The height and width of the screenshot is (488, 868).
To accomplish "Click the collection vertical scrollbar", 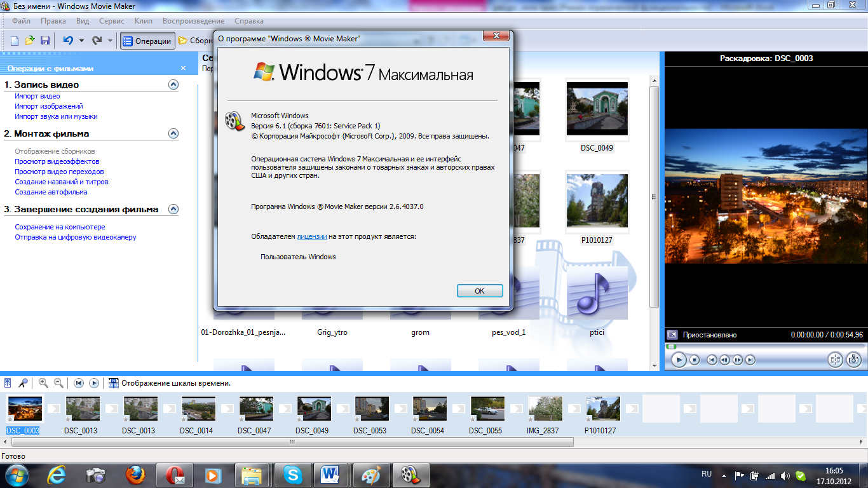I will 654,197.
